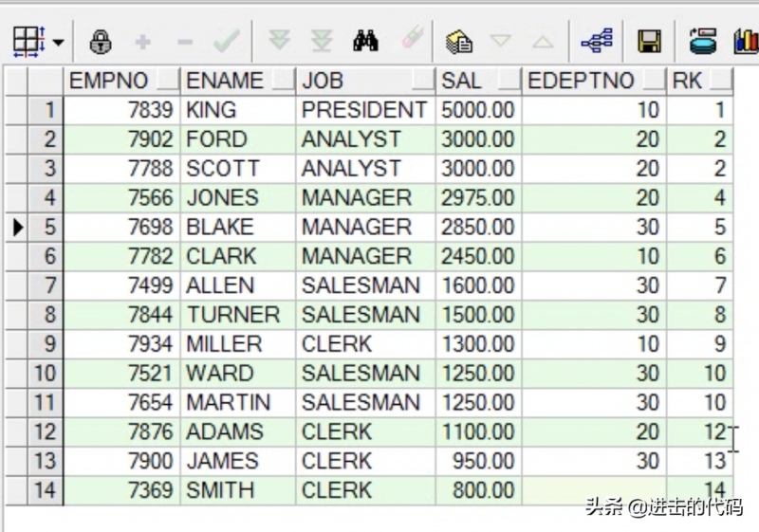Click the small box in the JOB header
Viewport: 759px width, 532px height.
click(x=423, y=80)
